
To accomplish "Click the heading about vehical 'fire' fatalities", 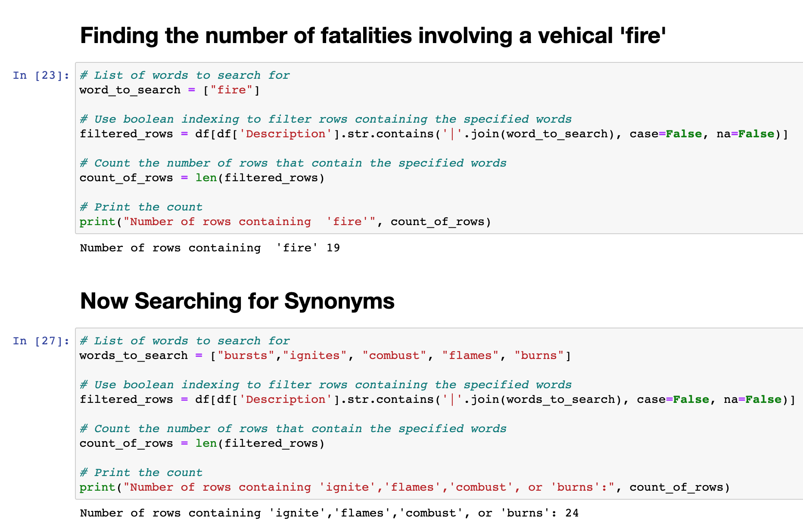I will tap(373, 36).
